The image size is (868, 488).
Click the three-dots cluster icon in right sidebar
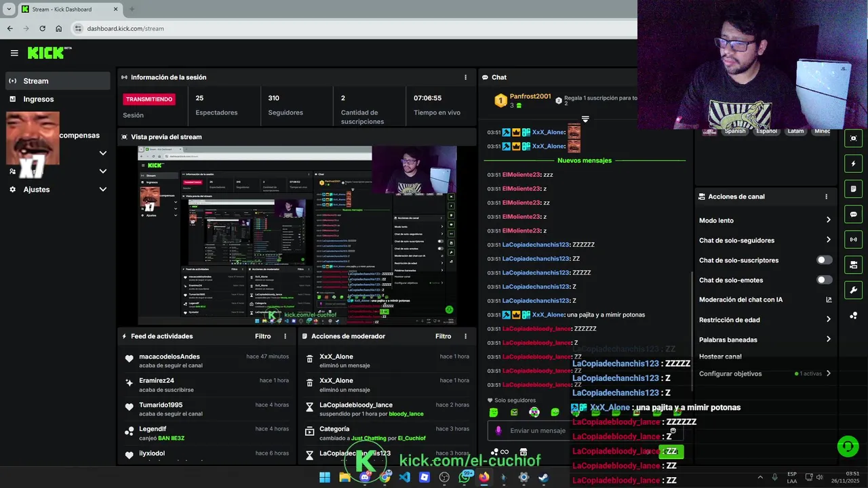[x=853, y=315]
